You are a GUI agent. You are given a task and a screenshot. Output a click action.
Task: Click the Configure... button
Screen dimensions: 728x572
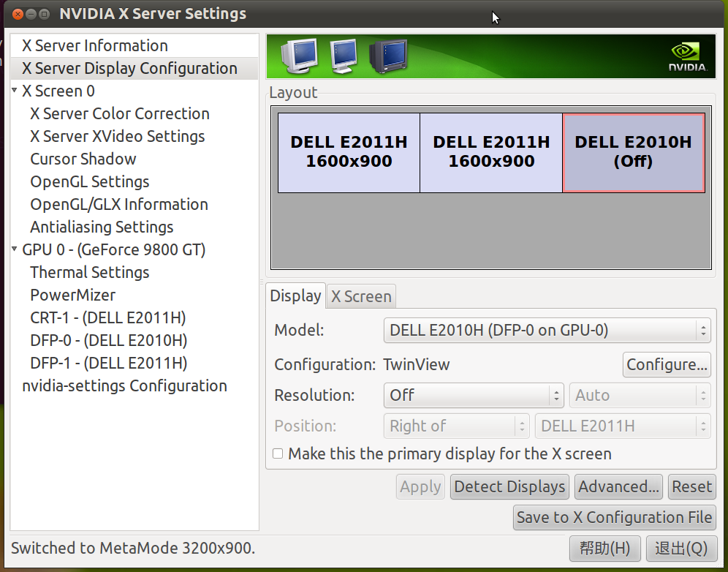[667, 365]
